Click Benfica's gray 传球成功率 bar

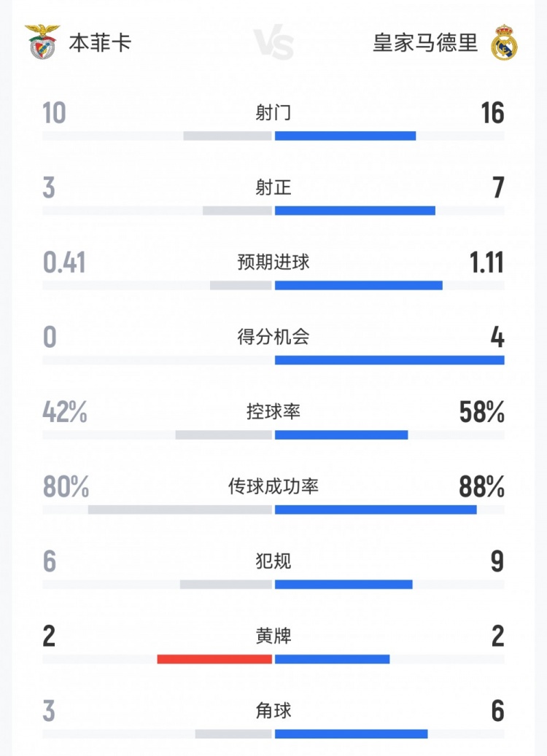click(180, 510)
